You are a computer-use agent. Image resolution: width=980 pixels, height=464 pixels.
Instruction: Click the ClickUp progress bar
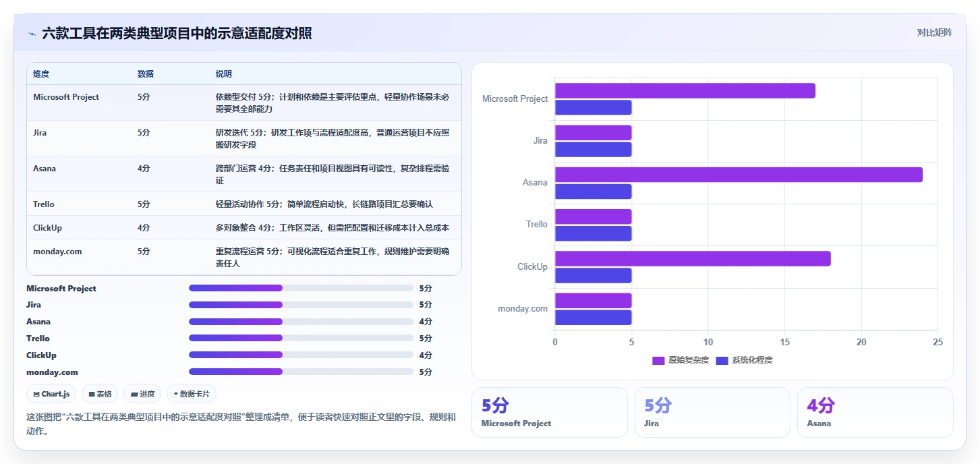click(301, 355)
